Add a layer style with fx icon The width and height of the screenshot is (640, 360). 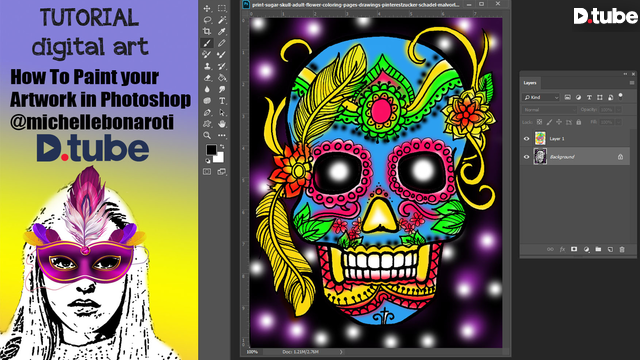point(562,249)
